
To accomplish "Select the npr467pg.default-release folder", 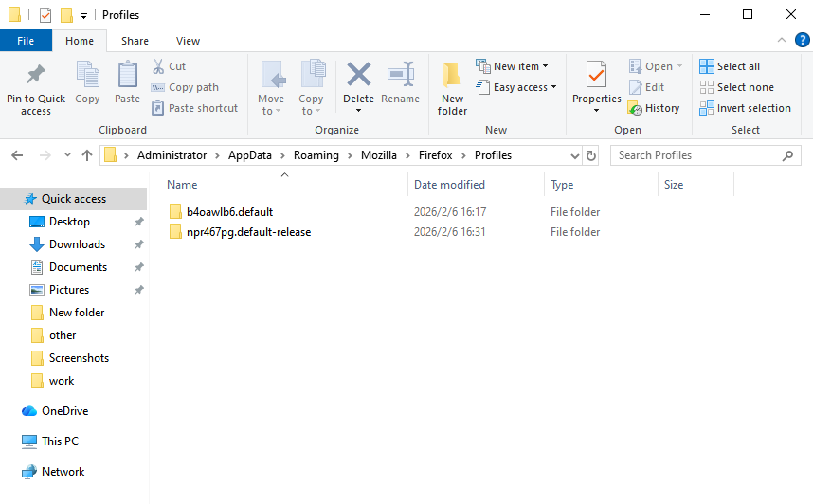I will click(x=248, y=232).
